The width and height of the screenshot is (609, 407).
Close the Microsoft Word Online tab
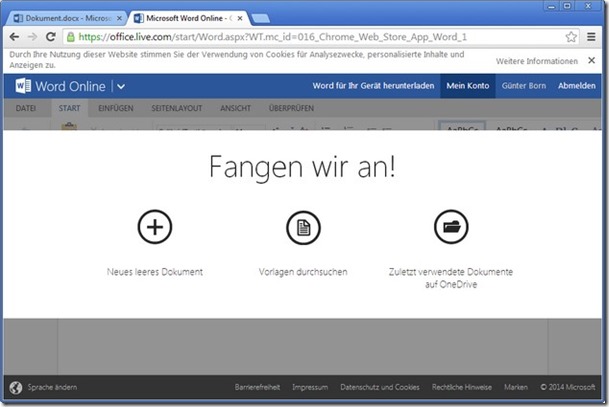pyautogui.click(x=240, y=18)
